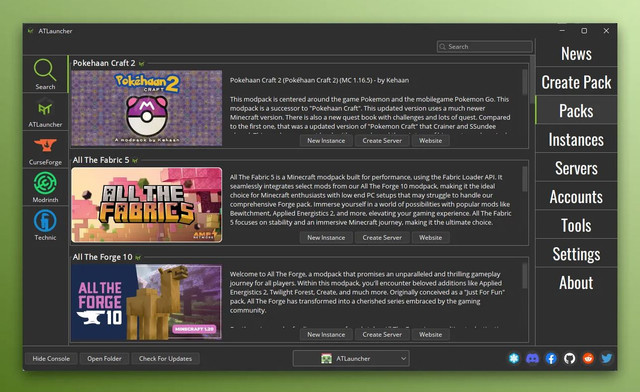640x392 pixels.
Task: Click the blue snowflake Nodecraft icon
Action: pyautogui.click(x=514, y=359)
